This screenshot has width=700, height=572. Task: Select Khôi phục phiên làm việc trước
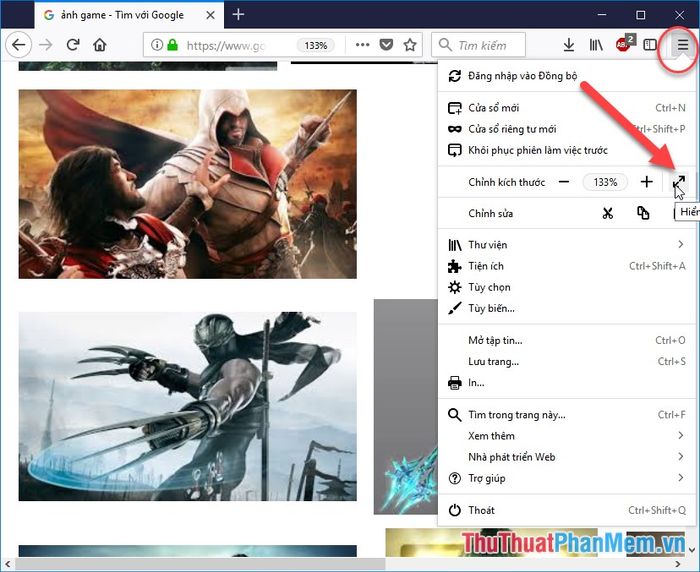[x=567, y=150]
